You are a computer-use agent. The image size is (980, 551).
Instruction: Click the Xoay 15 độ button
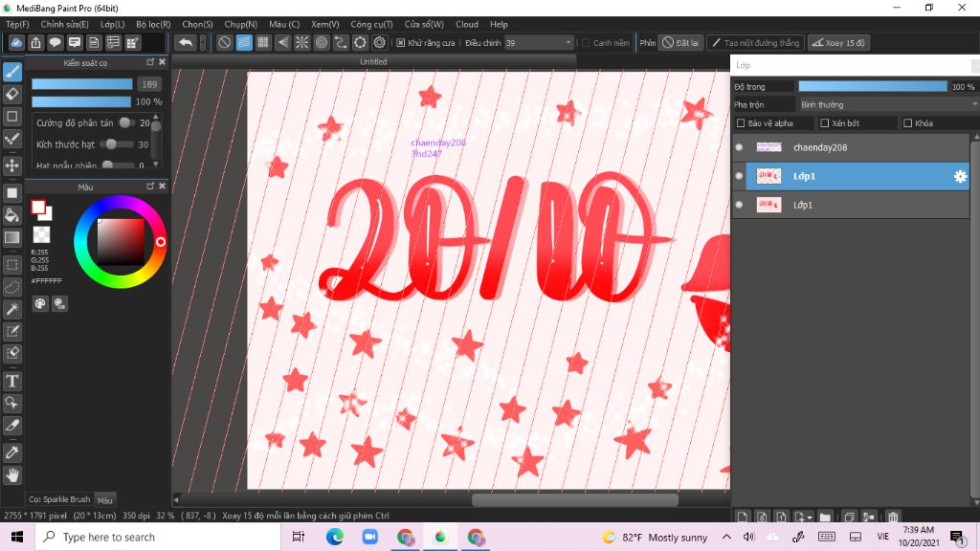click(838, 42)
